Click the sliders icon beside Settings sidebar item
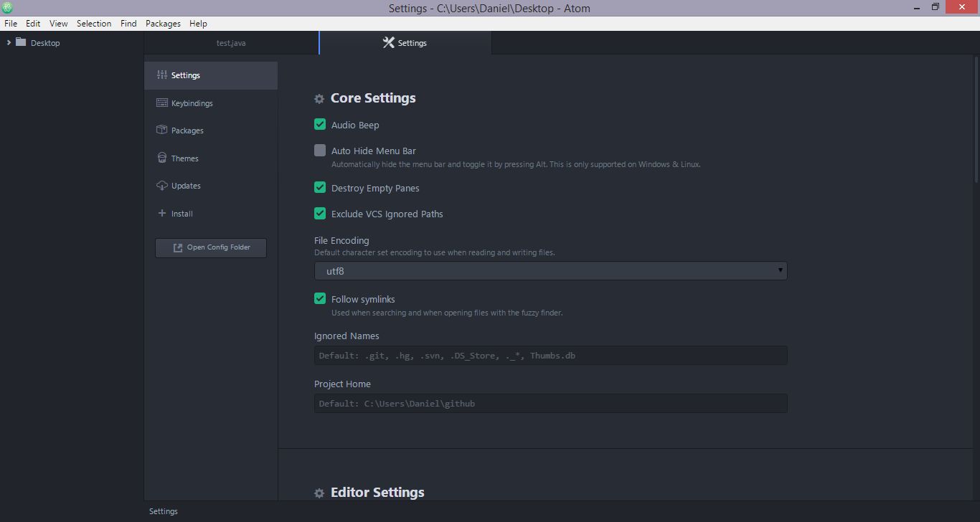Screen dimensions: 980x522 coord(161,75)
